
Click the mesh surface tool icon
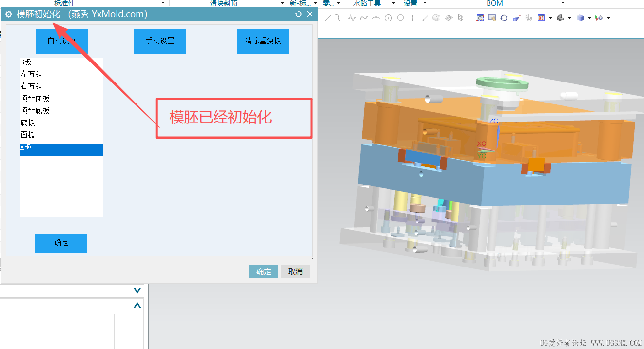[x=449, y=18]
